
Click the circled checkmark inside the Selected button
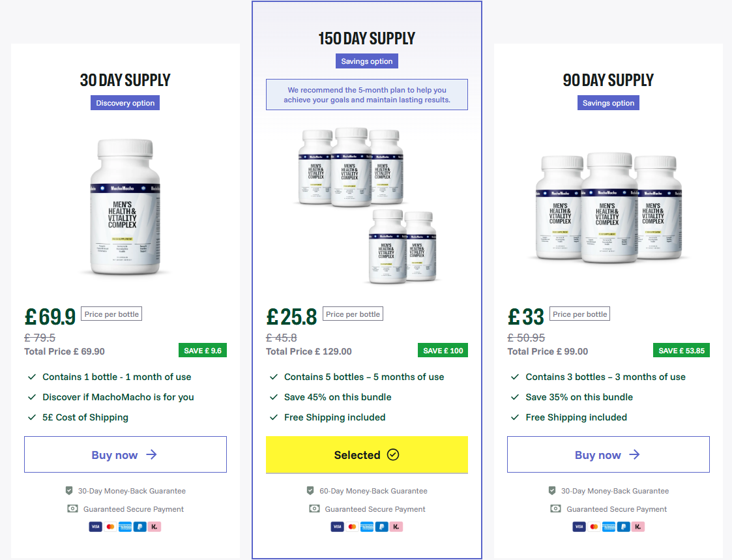(392, 454)
